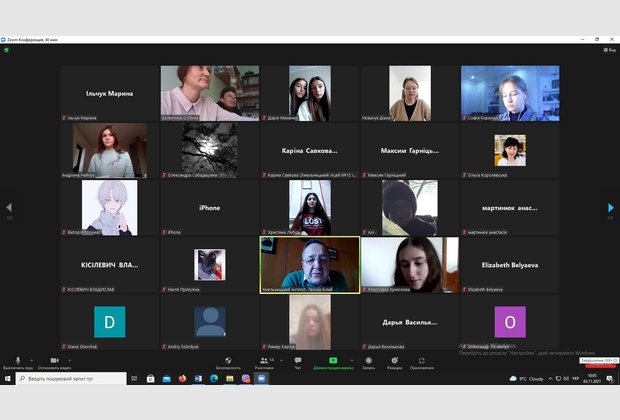Open the Participants panel
The image size is (620, 420).
(x=264, y=363)
